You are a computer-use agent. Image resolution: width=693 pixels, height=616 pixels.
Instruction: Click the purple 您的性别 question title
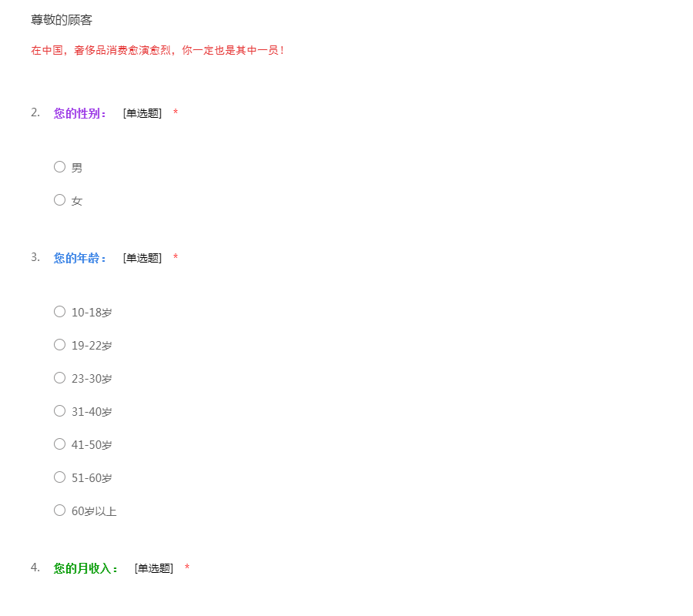[x=80, y=113]
